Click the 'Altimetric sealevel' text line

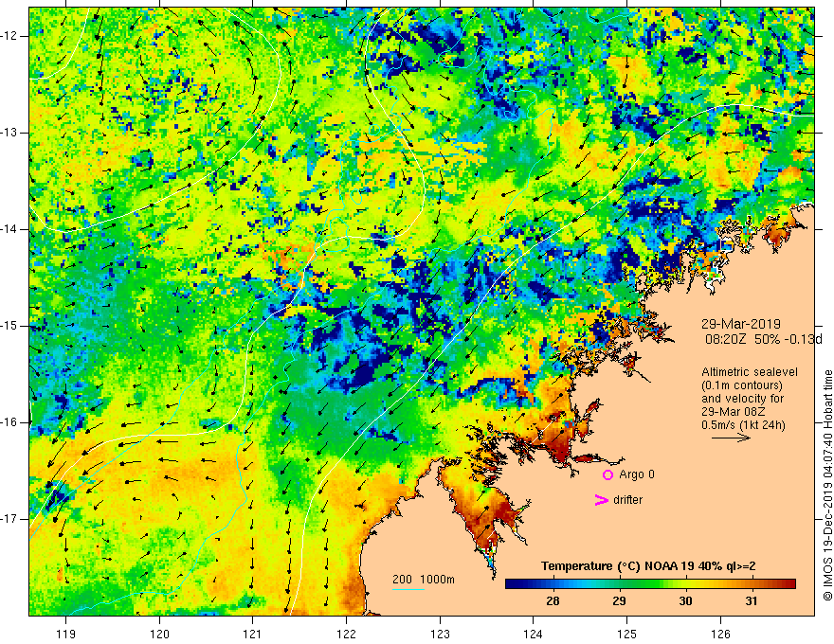pos(750,372)
